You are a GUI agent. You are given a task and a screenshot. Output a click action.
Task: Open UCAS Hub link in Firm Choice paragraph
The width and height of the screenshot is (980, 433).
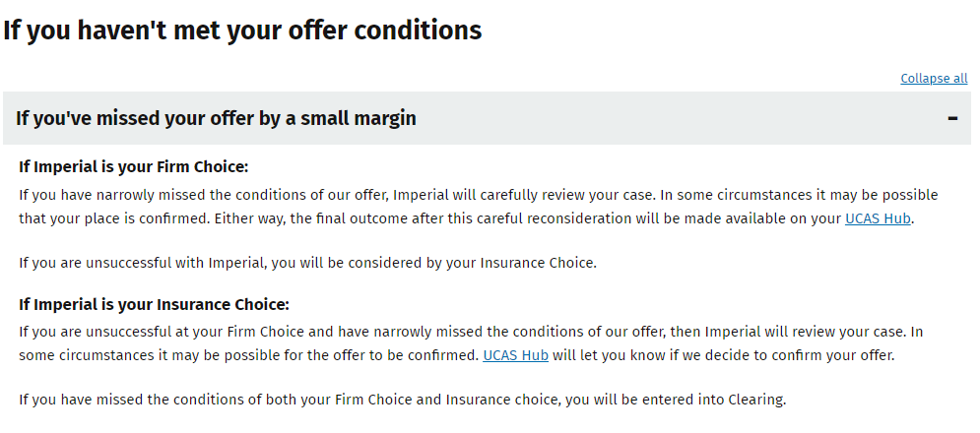point(878,218)
